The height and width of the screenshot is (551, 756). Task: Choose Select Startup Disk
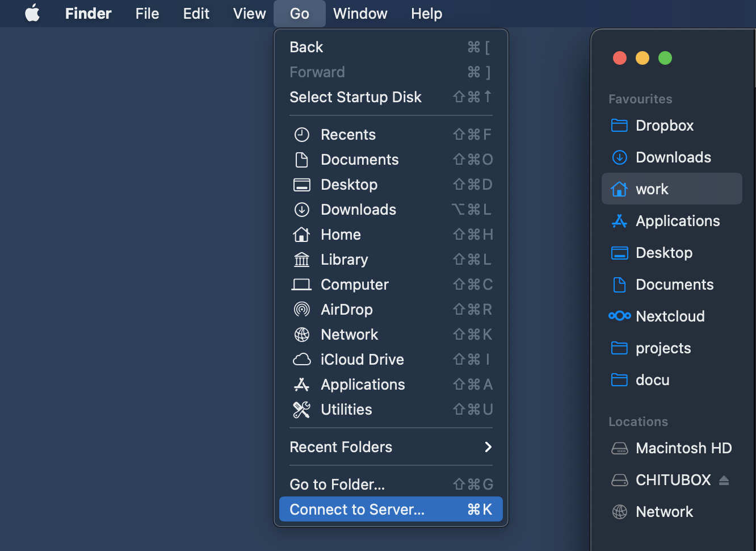pyautogui.click(x=391, y=97)
